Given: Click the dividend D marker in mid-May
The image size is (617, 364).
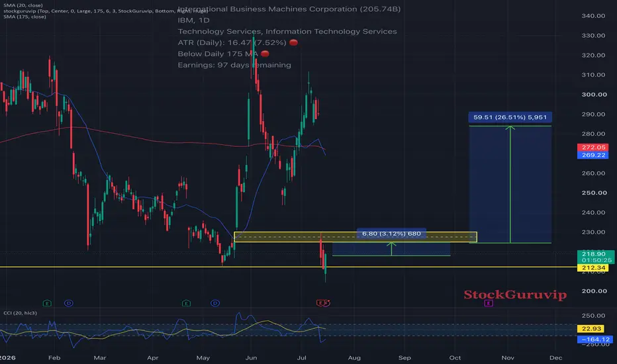Looking at the screenshot, I should pyautogui.click(x=215, y=303).
